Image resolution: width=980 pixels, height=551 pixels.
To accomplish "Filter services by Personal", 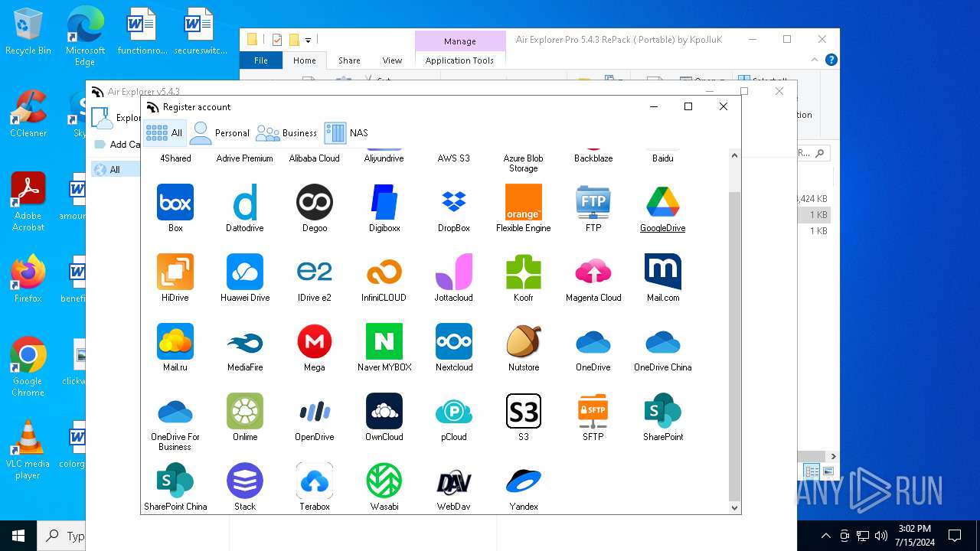I will (220, 133).
